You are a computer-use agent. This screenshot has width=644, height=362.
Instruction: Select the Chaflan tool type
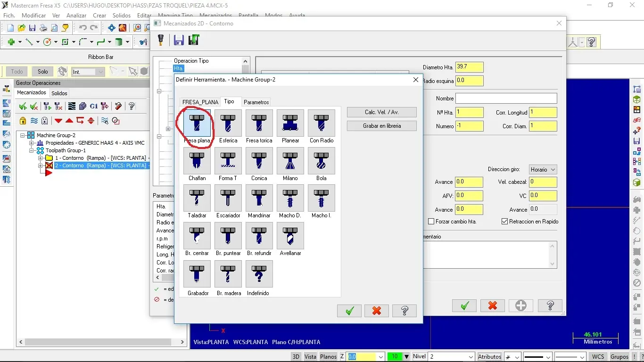point(197,161)
